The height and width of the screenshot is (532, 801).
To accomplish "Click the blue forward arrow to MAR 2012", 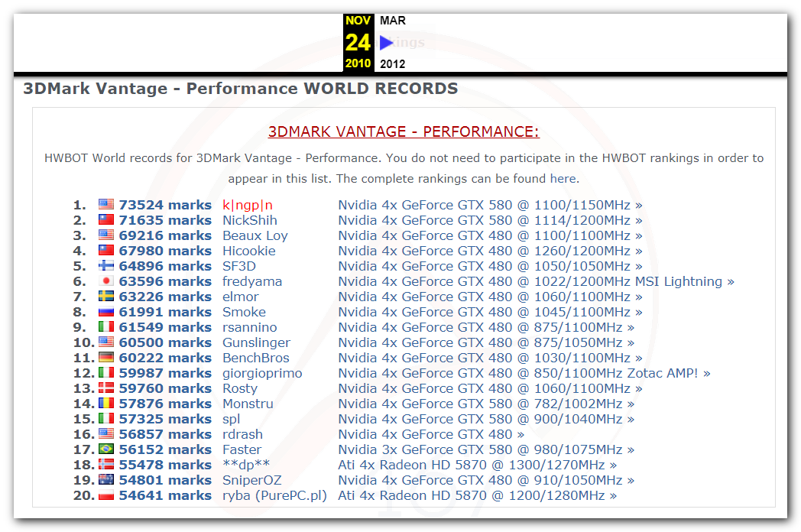I will click(x=386, y=43).
